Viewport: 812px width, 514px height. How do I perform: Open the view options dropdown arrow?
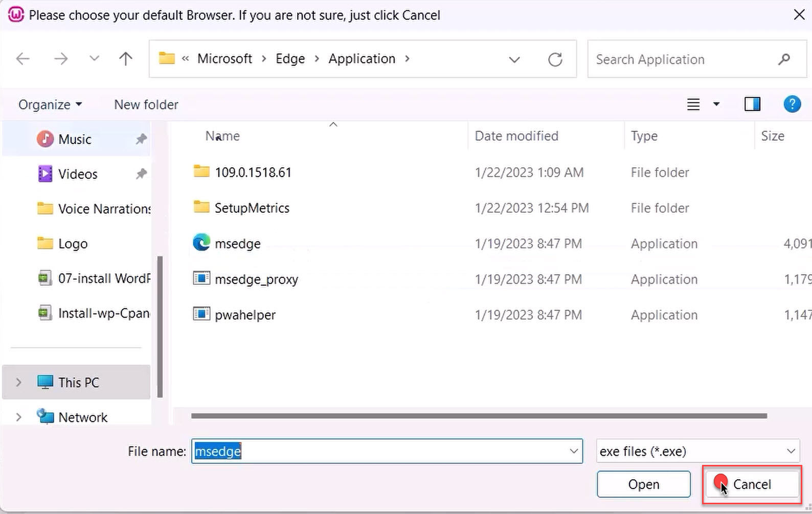tap(716, 104)
